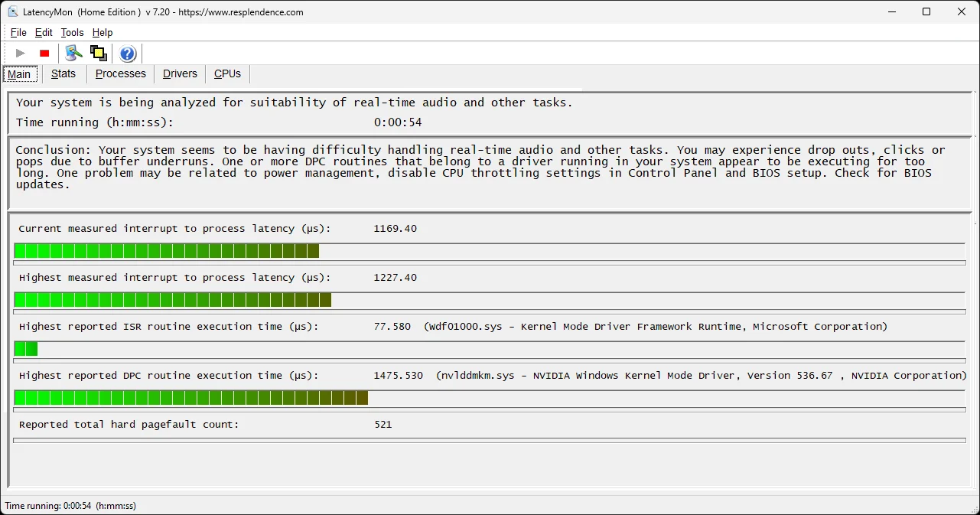
Task: Open help via blue question mark icon
Action: click(x=128, y=53)
